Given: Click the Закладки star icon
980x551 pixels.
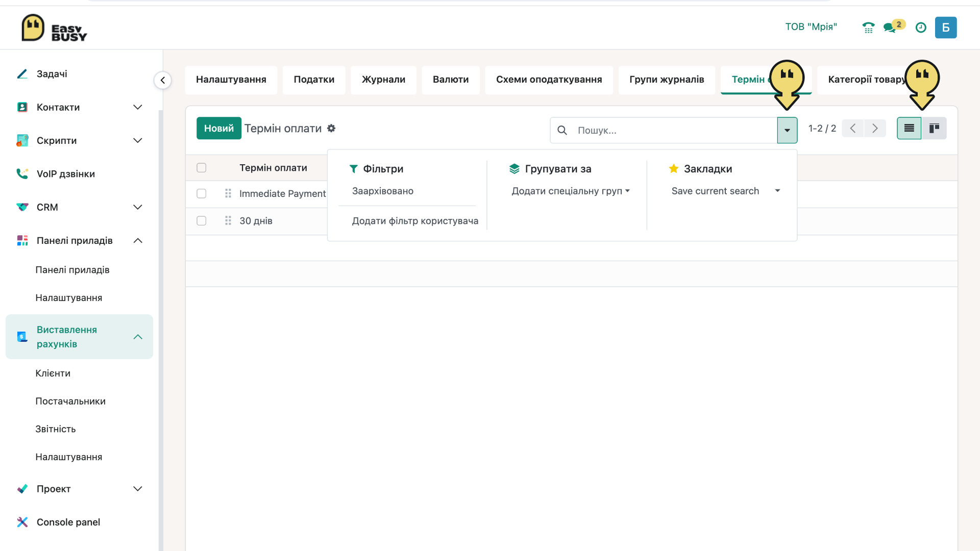Looking at the screenshot, I should click(x=674, y=168).
